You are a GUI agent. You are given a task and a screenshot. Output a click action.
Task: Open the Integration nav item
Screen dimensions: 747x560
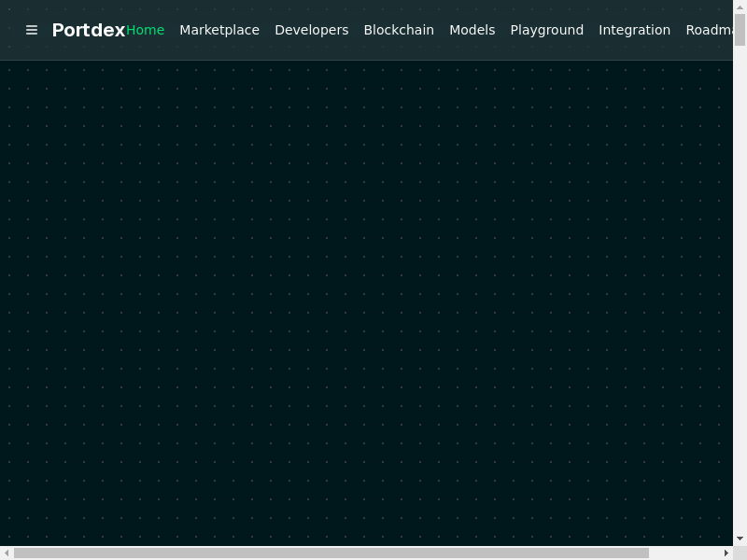pyautogui.click(x=634, y=30)
